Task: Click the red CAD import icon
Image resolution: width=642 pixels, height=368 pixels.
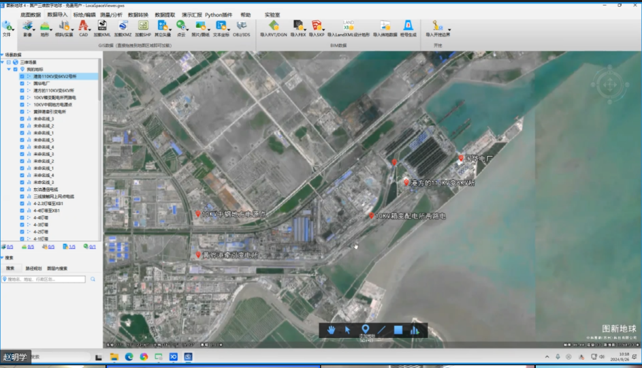Action: point(83,26)
